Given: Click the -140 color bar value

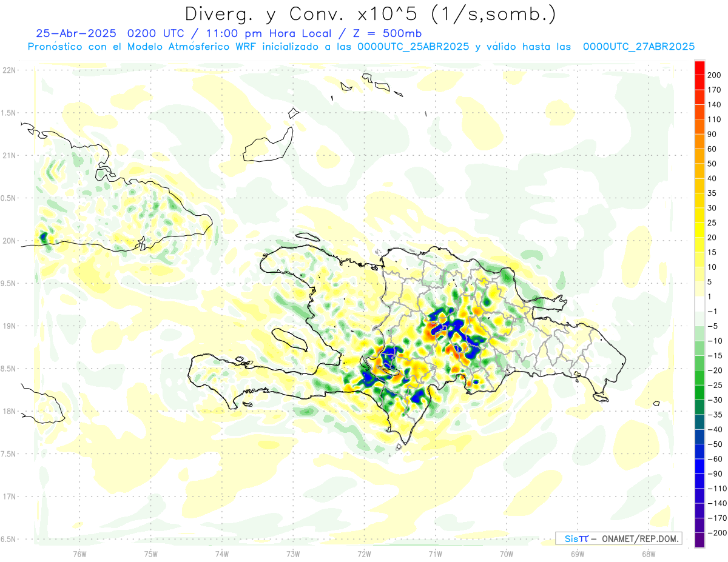Looking at the screenshot, I should tap(718, 503).
